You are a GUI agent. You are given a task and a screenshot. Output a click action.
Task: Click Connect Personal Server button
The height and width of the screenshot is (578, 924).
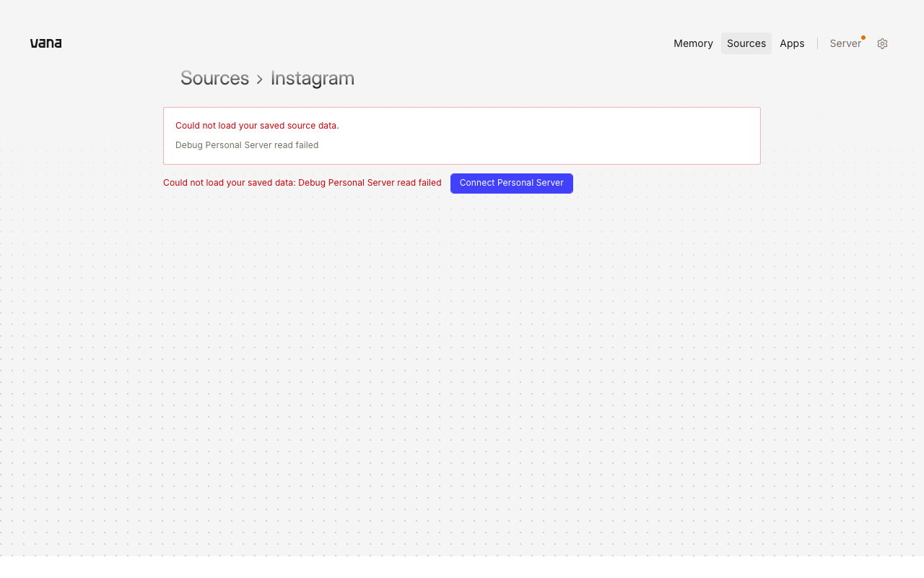512,184
